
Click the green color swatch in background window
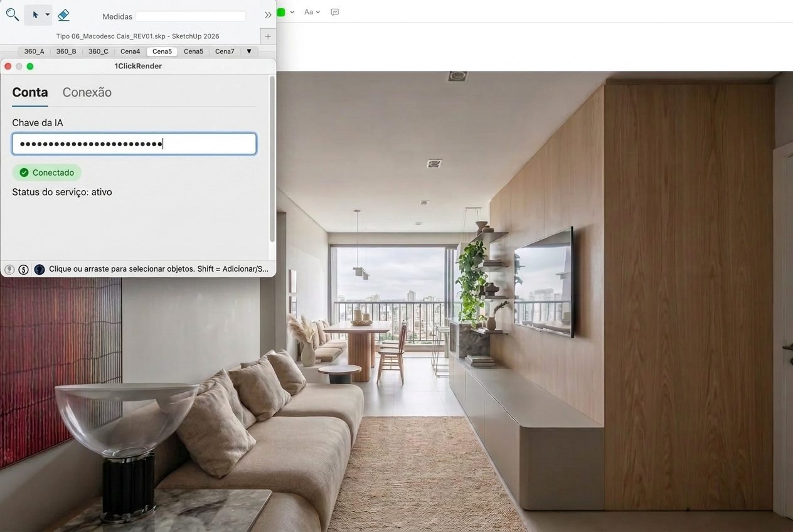pos(281,12)
